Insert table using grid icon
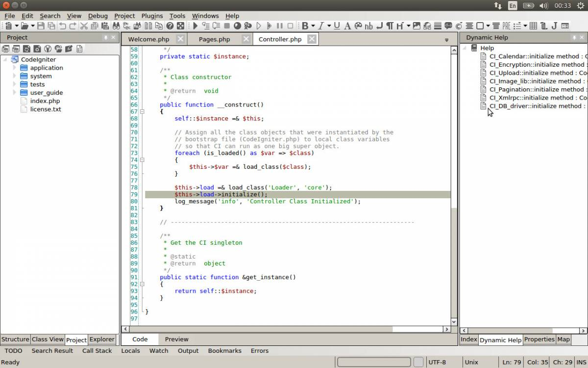The height and width of the screenshot is (368, 588). (x=533, y=26)
